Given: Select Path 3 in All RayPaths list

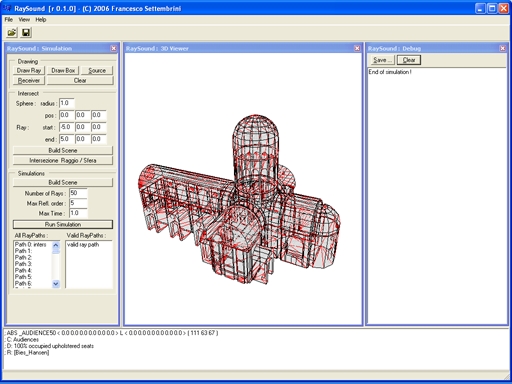Looking at the screenshot, I should 23,264.
